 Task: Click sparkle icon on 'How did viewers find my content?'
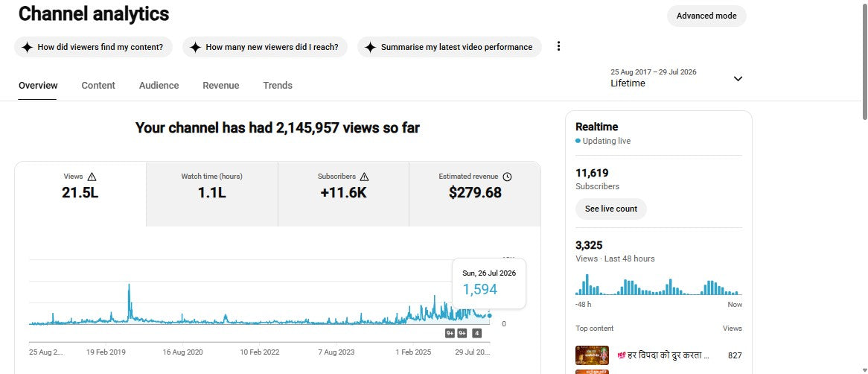tap(27, 47)
